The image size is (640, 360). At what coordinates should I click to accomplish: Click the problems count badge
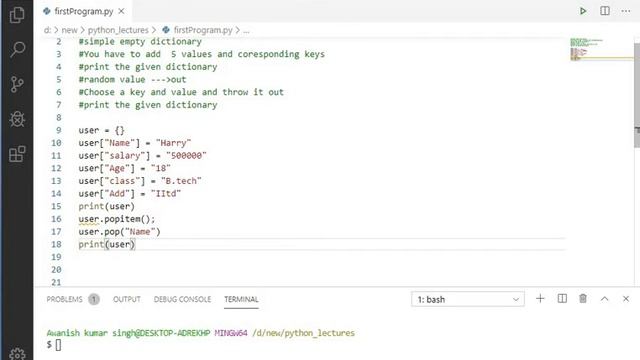(94, 299)
